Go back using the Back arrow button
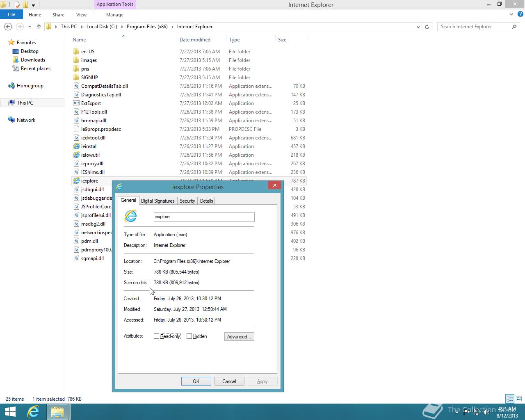The width and height of the screenshot is (525, 420). pyautogui.click(x=8, y=27)
